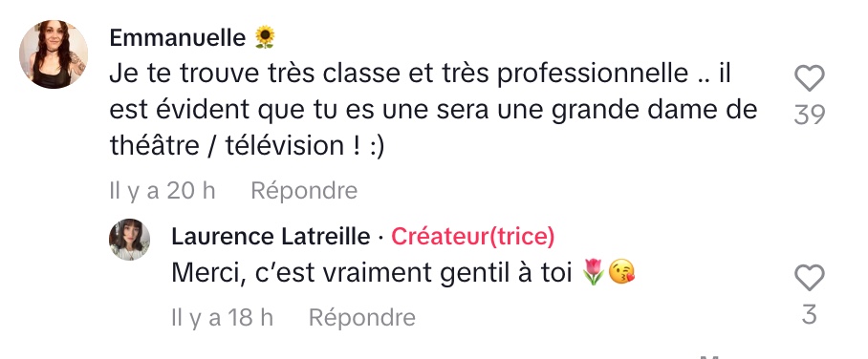Viewport: 868px width, 359px height.
Task: Click the Emmanuelle username
Action: [178, 38]
